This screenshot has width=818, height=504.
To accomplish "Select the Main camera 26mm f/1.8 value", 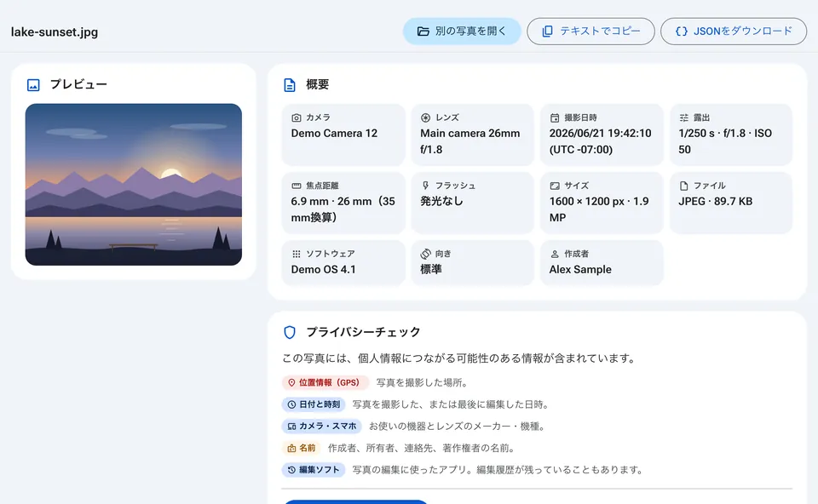I will pyautogui.click(x=470, y=141).
